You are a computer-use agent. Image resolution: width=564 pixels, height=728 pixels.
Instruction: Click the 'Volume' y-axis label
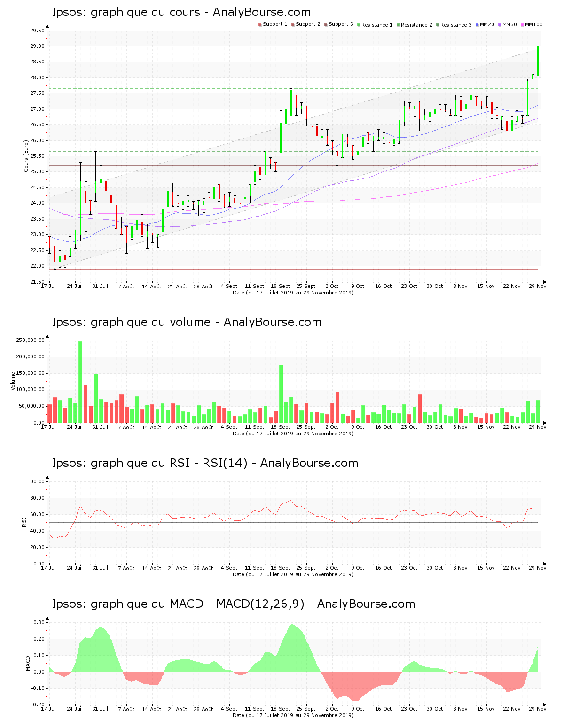13,381
